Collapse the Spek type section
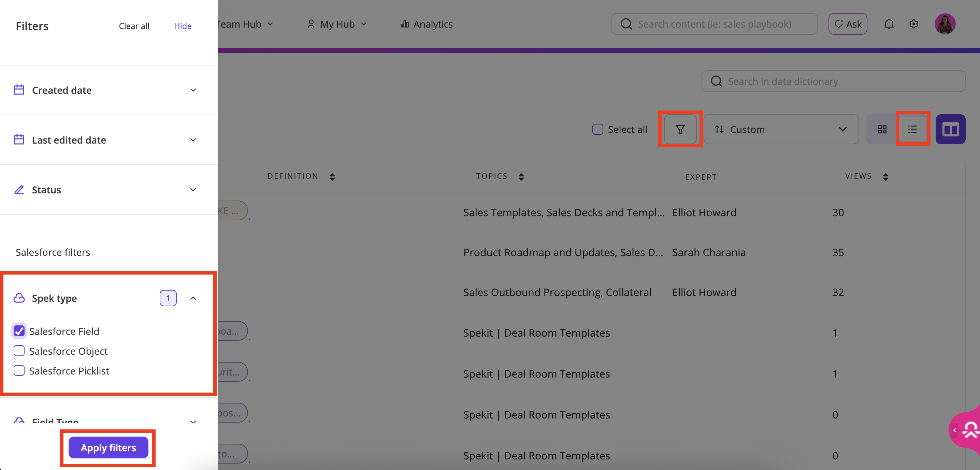This screenshot has width=980, height=470. tap(193, 298)
